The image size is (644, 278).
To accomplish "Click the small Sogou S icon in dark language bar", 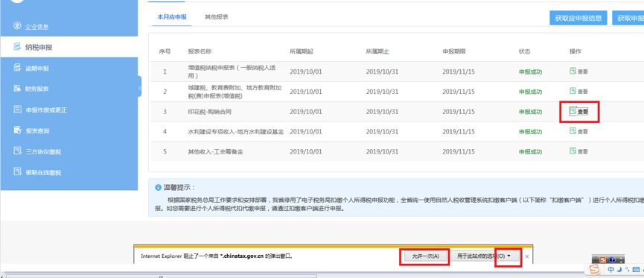I will (603, 259).
